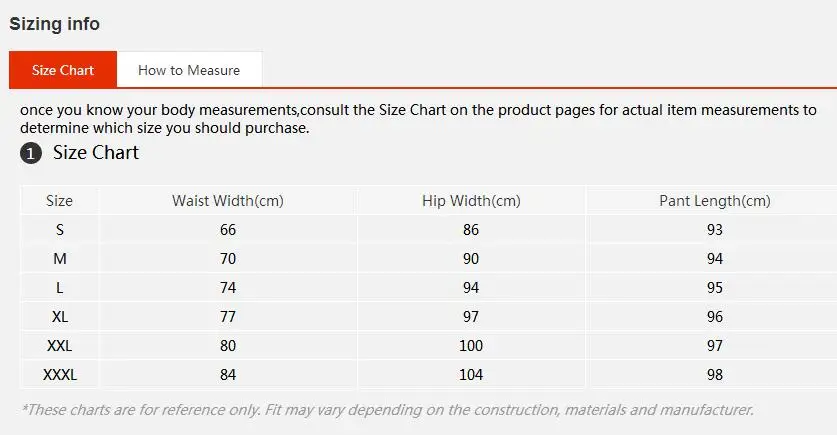Click the reference-only disclaimer note

(x=387, y=410)
